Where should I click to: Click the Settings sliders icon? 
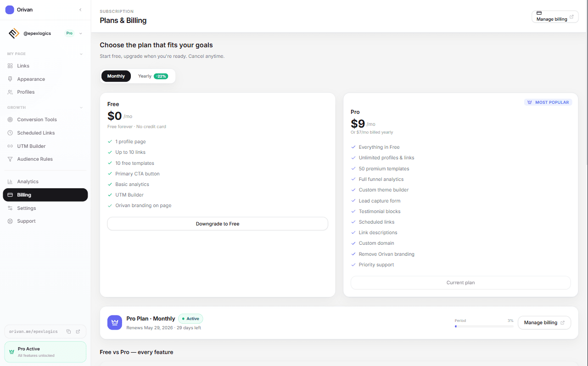[x=10, y=208]
